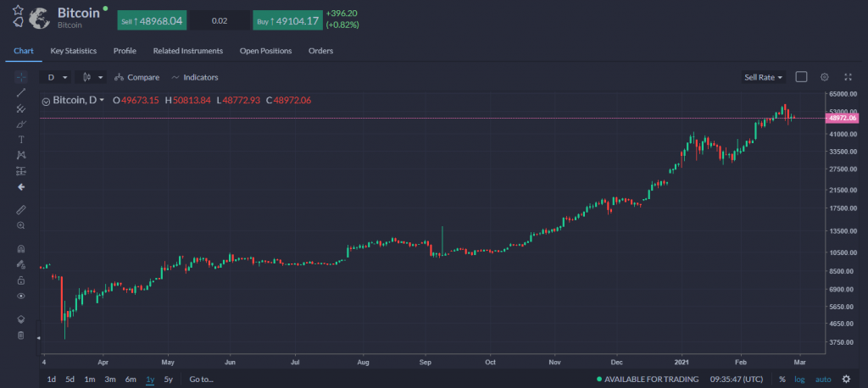Image resolution: width=868 pixels, height=388 pixels.
Task: Click the 65000.00 price axis label
Action: pyautogui.click(x=844, y=94)
